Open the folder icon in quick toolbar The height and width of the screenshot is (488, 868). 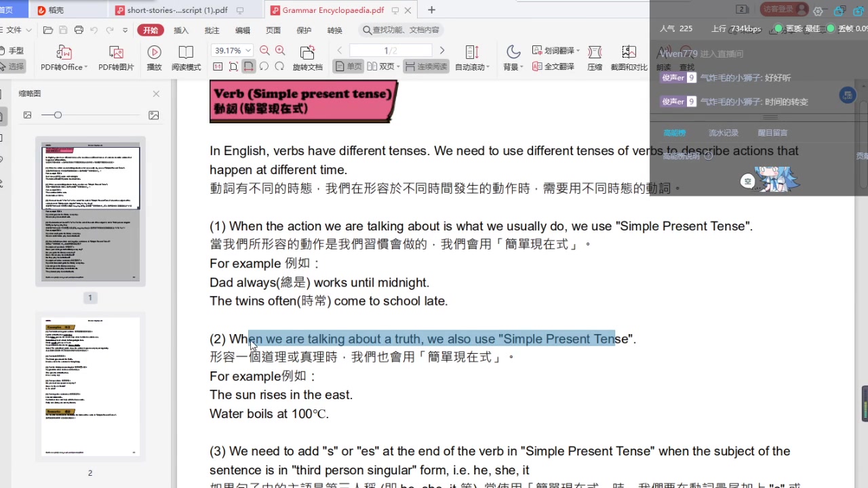47,30
